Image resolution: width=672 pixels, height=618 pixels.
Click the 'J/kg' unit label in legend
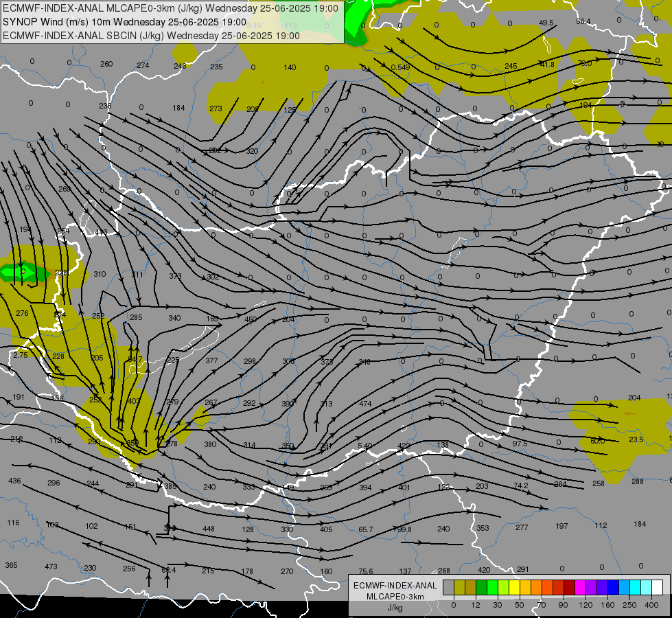395,608
